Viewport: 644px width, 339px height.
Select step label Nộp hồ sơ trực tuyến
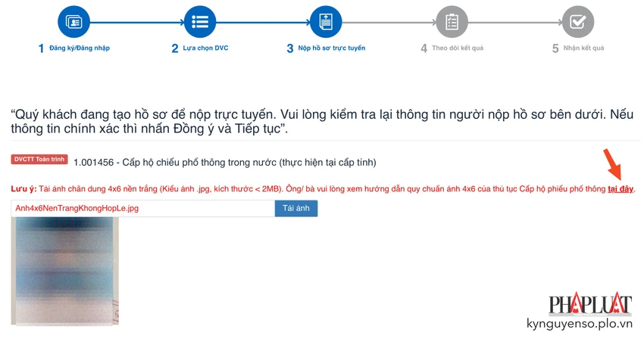click(331, 48)
